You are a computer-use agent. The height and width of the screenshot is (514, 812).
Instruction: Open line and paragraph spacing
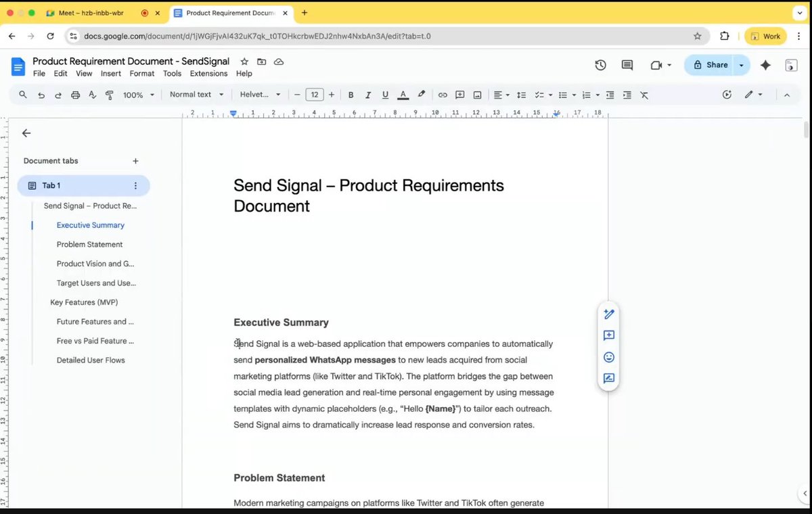tap(521, 95)
